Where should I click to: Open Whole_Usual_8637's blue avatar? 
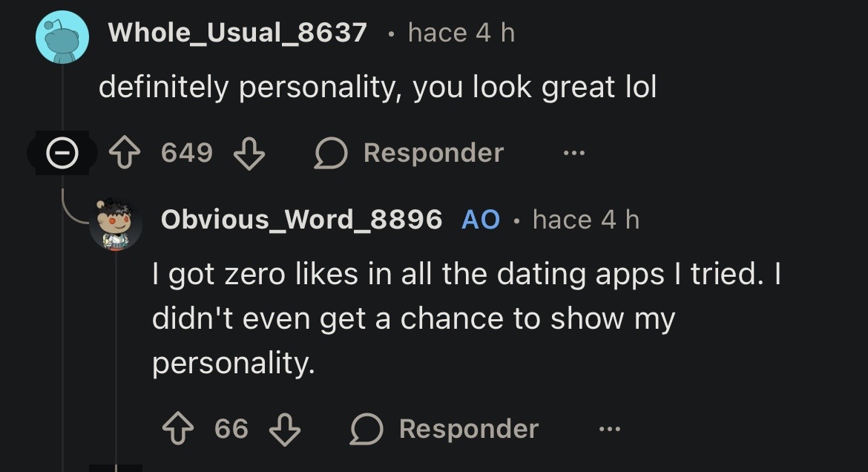pos(62,39)
